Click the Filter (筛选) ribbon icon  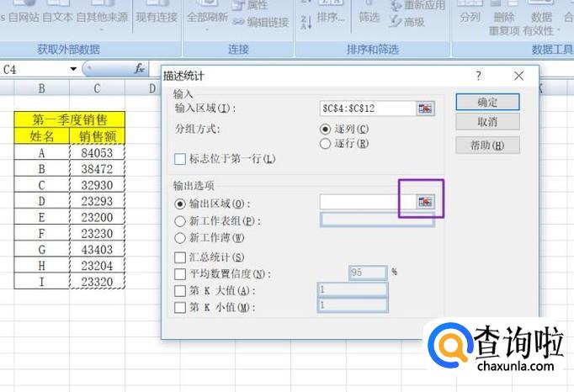click(x=369, y=17)
